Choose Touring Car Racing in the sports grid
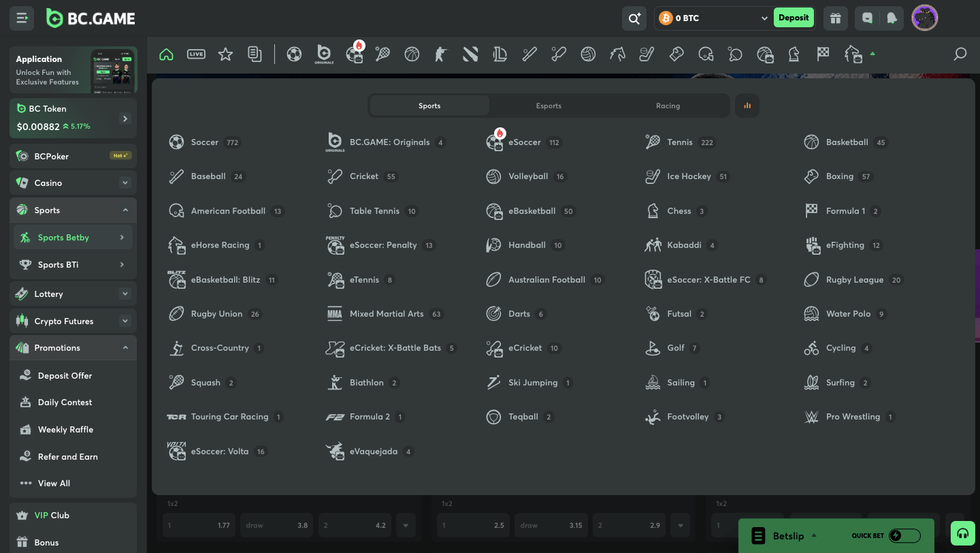This screenshot has height=553, width=980. (x=226, y=417)
